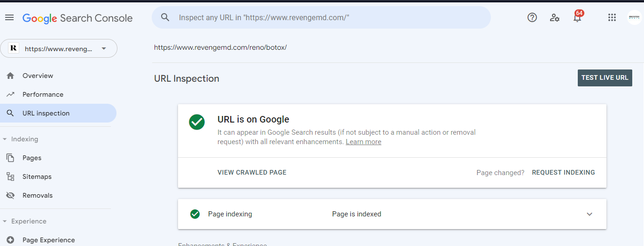This screenshot has width=644, height=246.
Task: Click the search magnifier icon
Action: tap(165, 17)
